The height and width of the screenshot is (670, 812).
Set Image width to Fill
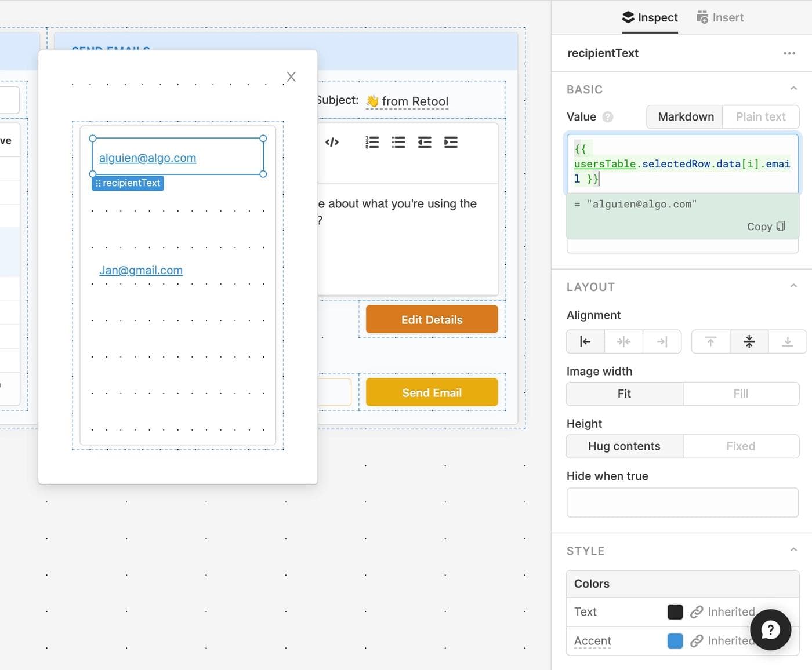point(741,394)
